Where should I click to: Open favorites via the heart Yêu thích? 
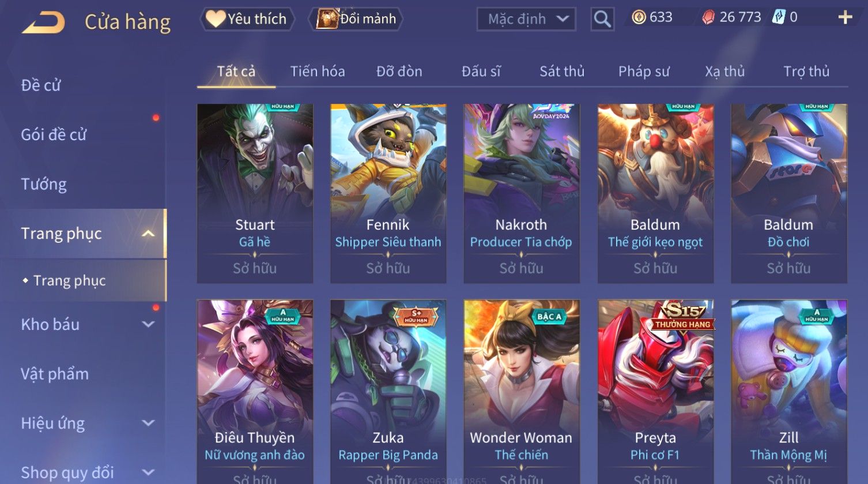(x=247, y=19)
